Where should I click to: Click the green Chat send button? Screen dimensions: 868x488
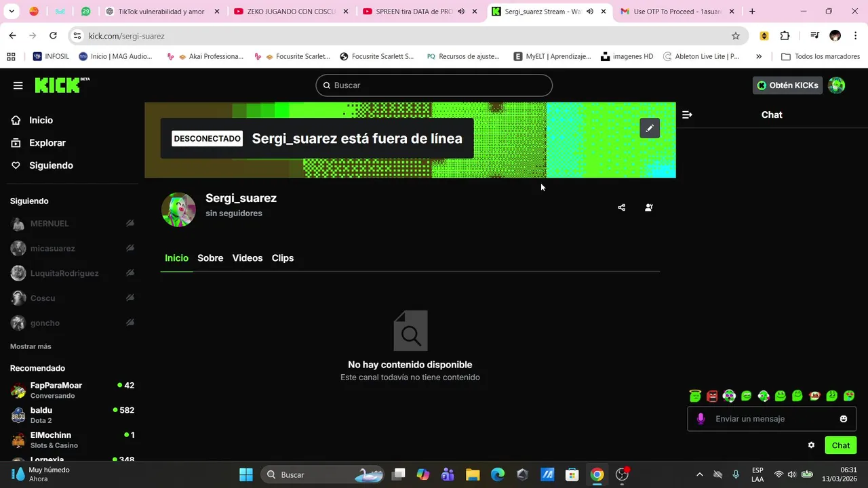pyautogui.click(x=841, y=445)
